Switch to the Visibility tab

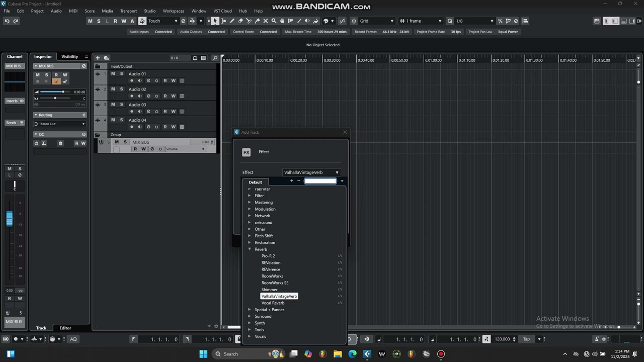(x=69, y=57)
